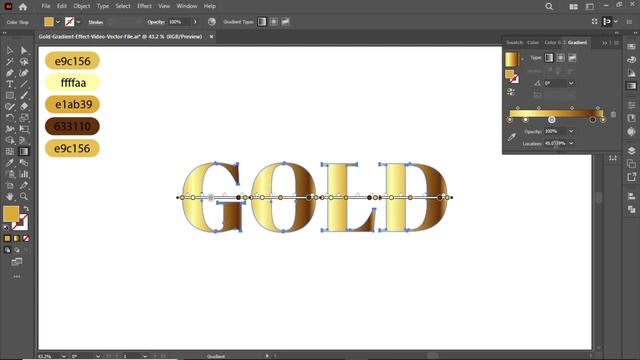The height and width of the screenshot is (360, 640).
Task: Switch to the Color panel tab
Action: [533, 42]
